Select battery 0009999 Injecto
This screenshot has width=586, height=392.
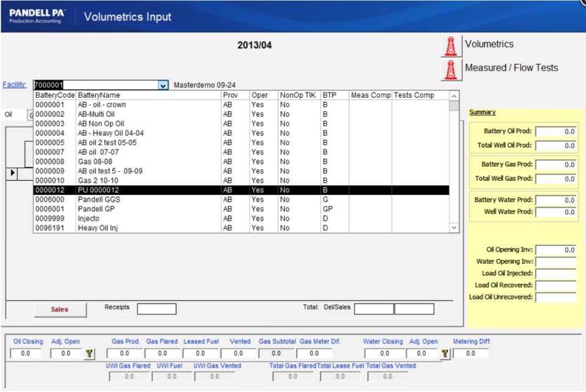[x=242, y=219]
